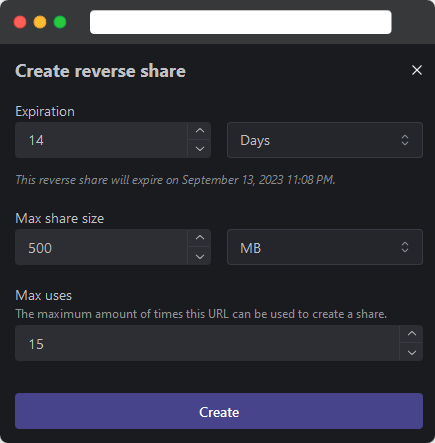This screenshot has height=443, width=435.
Task: Click the browser address bar
Action: (241, 22)
